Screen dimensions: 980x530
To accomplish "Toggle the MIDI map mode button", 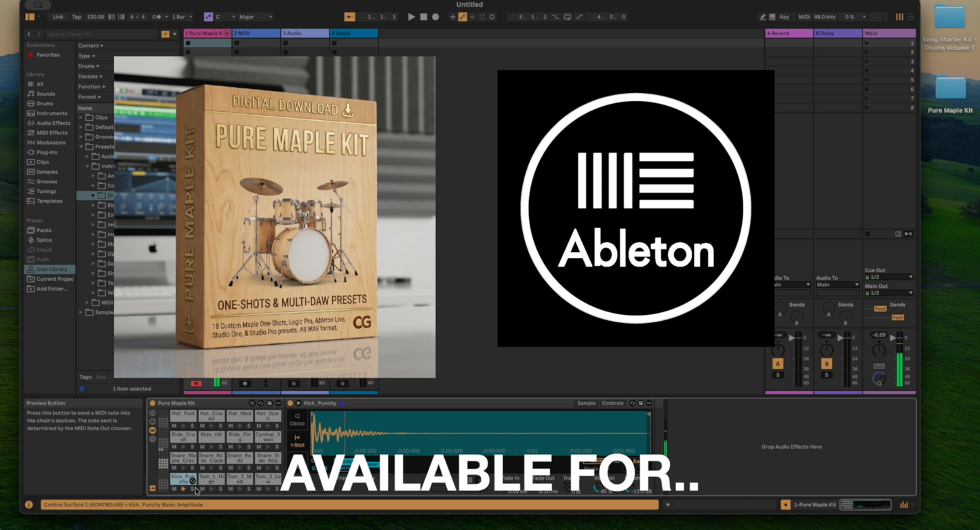I will 804,17.
